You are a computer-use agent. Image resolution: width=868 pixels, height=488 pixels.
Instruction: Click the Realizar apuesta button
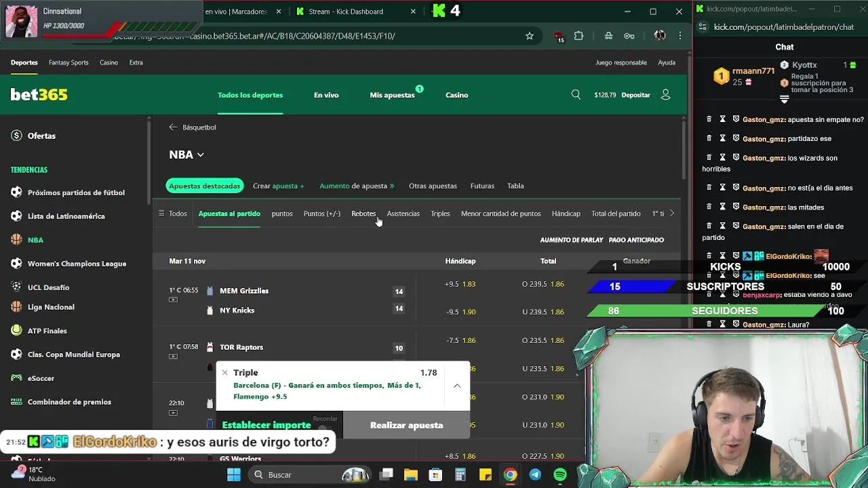tap(406, 425)
